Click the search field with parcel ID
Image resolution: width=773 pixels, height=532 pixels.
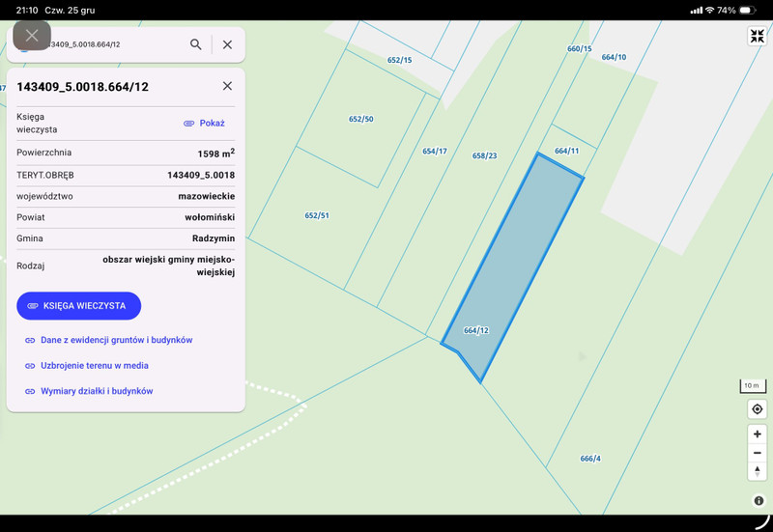[x=106, y=44]
